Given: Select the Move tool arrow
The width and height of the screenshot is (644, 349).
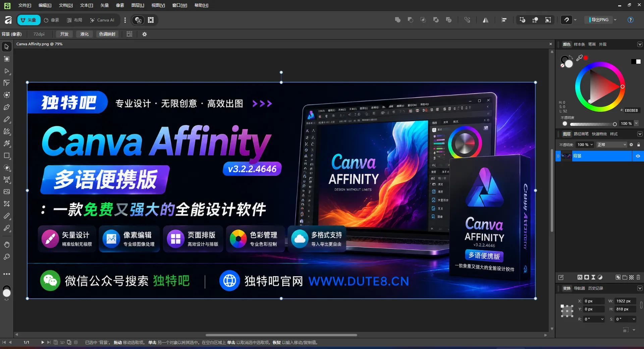Looking at the screenshot, I should click(6, 47).
